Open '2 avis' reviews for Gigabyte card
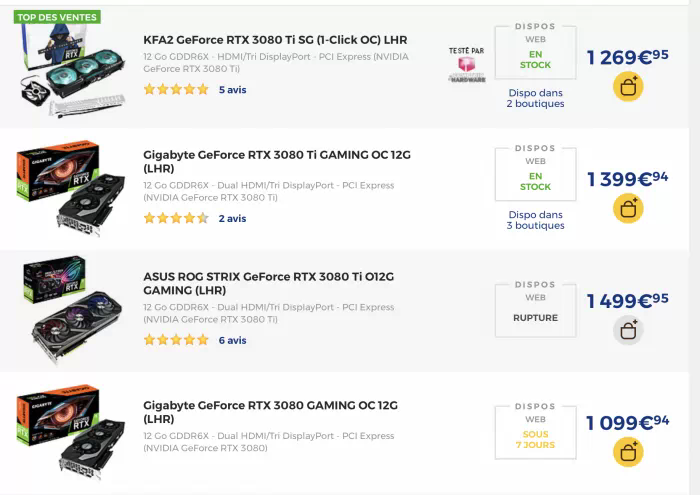The width and height of the screenshot is (700, 495). point(232,218)
